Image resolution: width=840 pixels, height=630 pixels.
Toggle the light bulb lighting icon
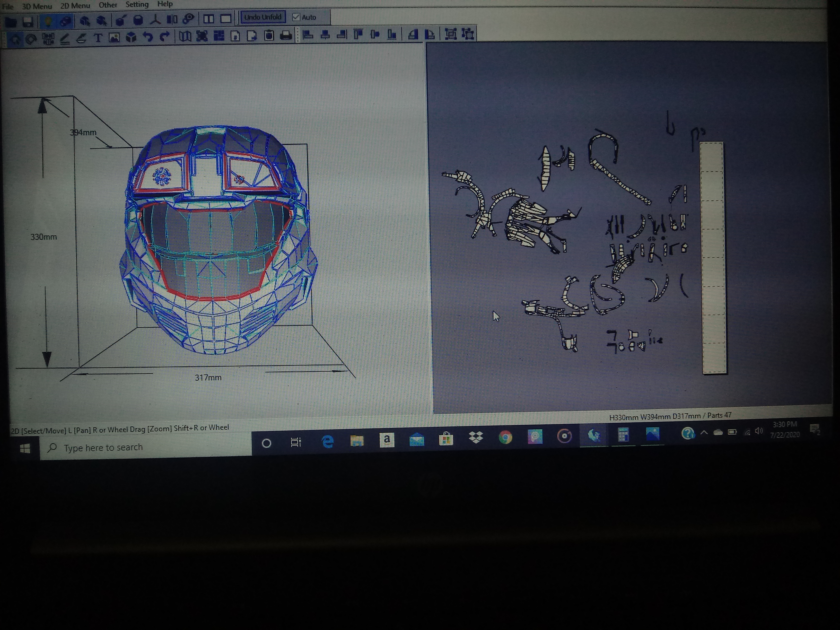[x=48, y=21]
